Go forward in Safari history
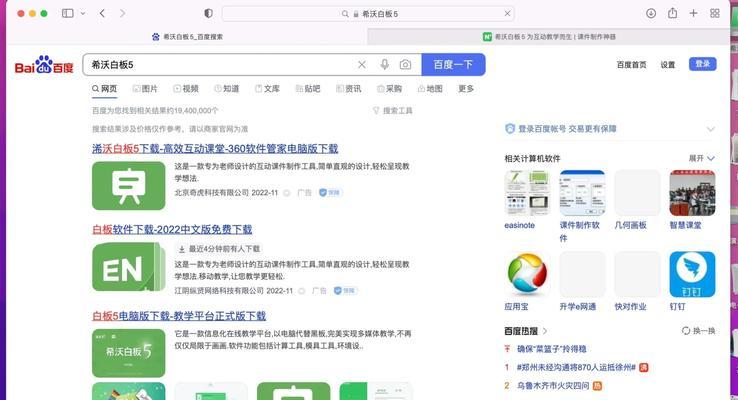The width and height of the screenshot is (738, 400). click(122, 13)
